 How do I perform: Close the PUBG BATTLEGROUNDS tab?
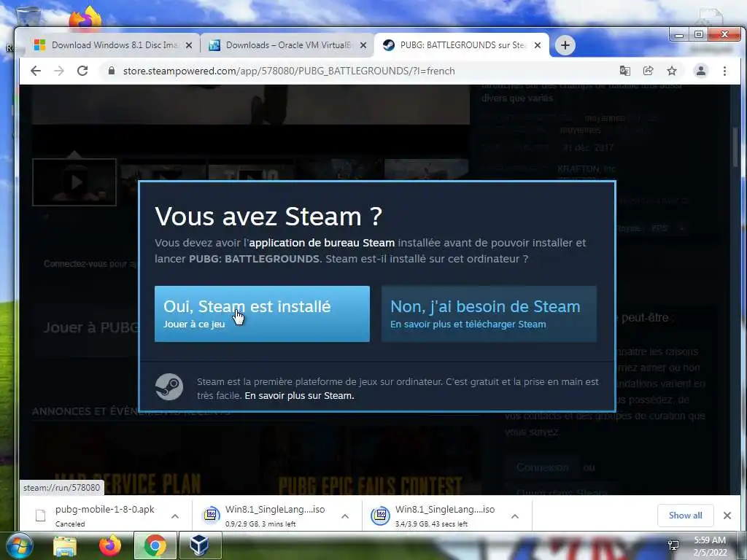538,45
